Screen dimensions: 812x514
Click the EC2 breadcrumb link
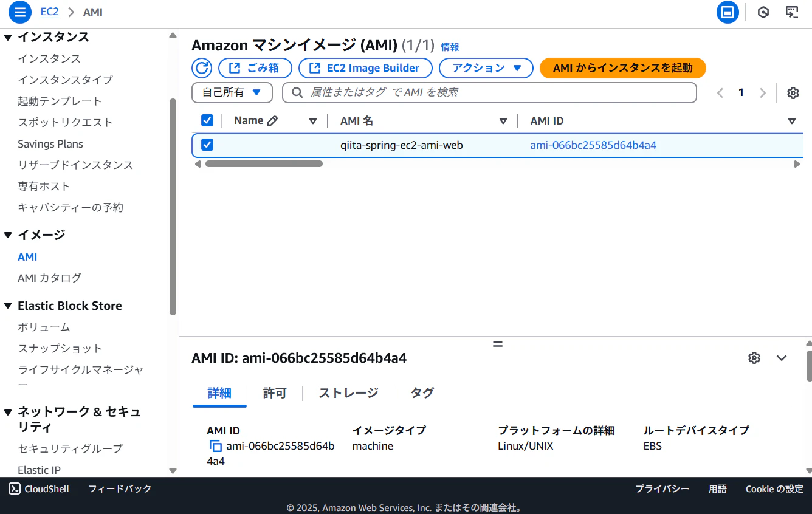click(x=49, y=12)
